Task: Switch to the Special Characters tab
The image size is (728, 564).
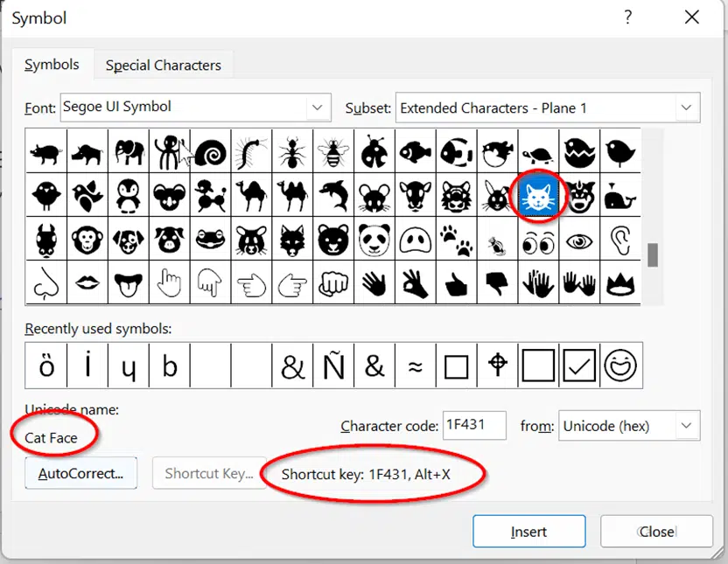Action: tap(163, 66)
